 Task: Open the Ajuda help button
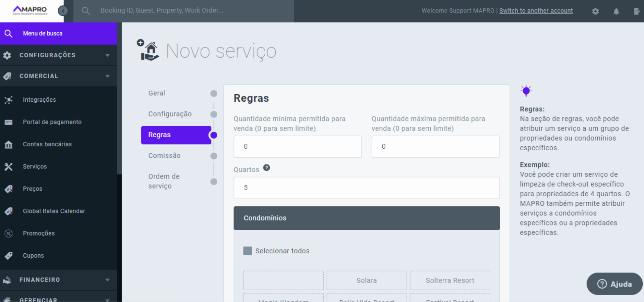click(614, 284)
